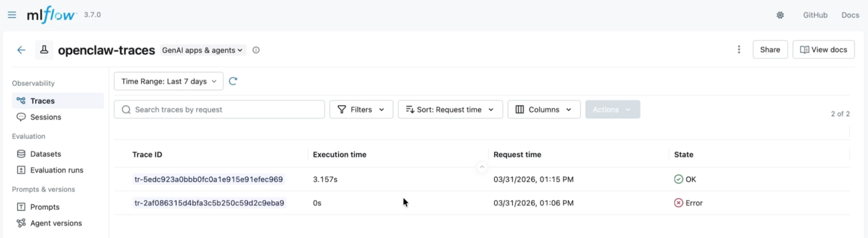Click the MLflow logo
Viewport: 868px width, 238px height.
click(51, 15)
